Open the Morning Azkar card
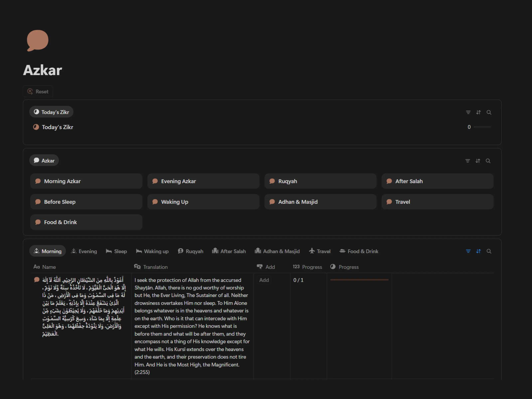This screenshot has width=532, height=399. pyautogui.click(x=86, y=181)
